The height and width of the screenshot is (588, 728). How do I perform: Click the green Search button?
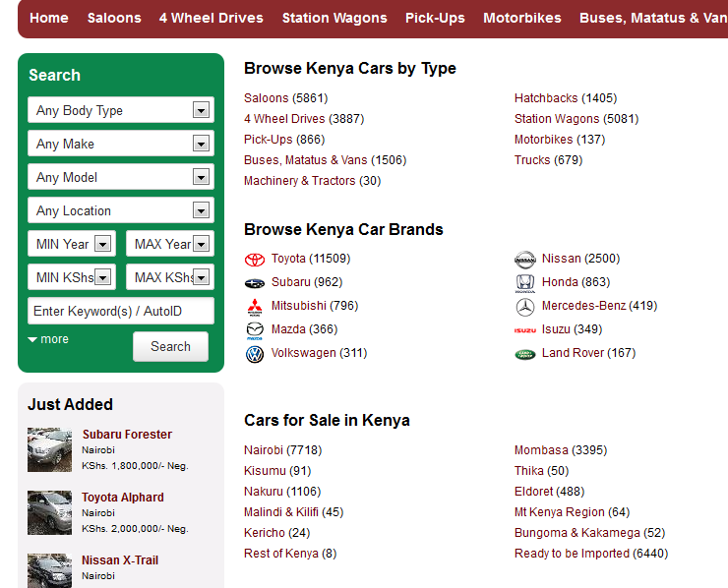tap(170, 346)
